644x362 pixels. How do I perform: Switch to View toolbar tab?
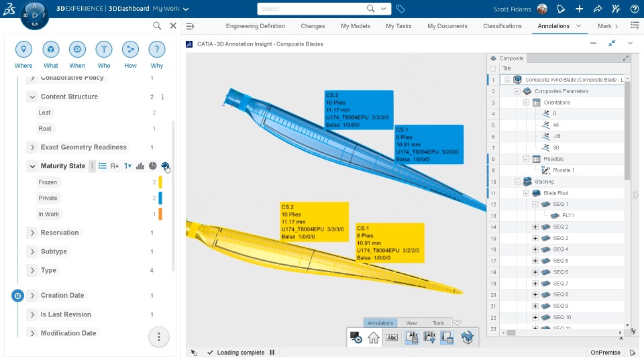pos(411,323)
